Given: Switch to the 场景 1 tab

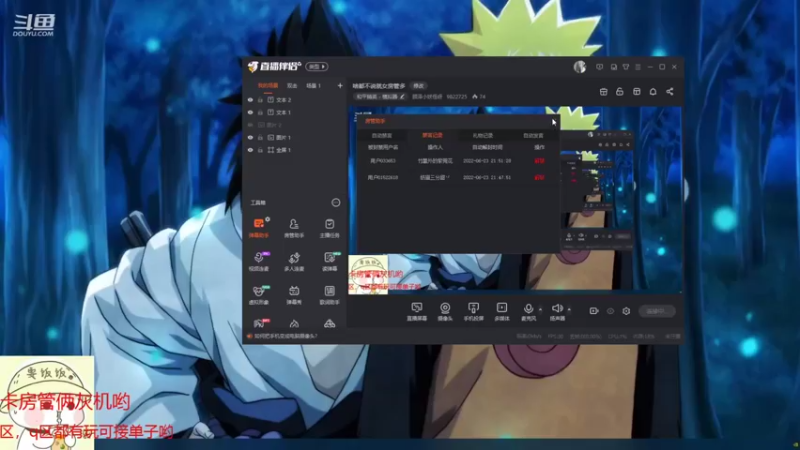Looking at the screenshot, I should click(x=313, y=86).
